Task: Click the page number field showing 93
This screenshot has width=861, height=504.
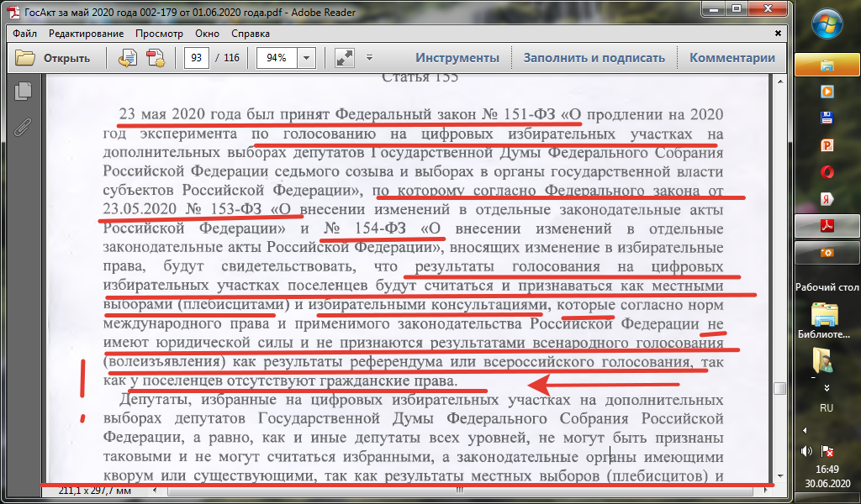Action: pyautogui.click(x=197, y=58)
